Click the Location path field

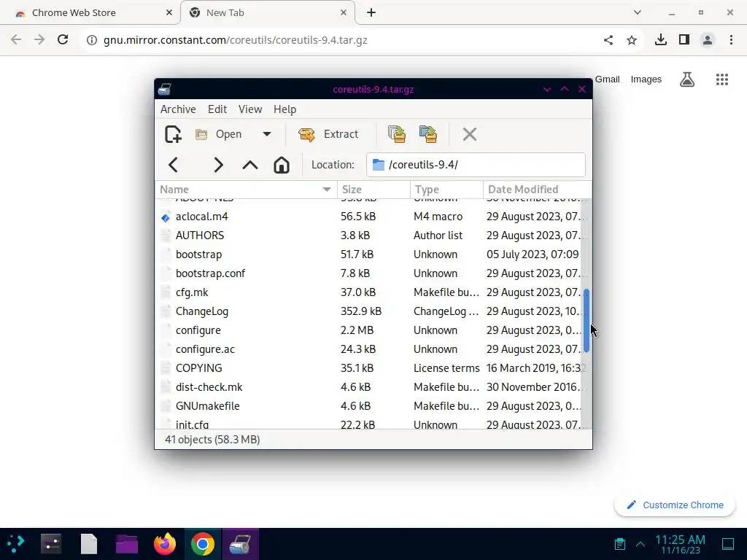476,165
